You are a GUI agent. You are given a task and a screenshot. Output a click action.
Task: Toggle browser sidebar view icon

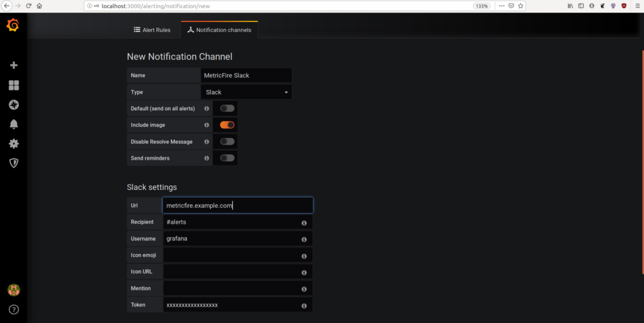pos(581,6)
